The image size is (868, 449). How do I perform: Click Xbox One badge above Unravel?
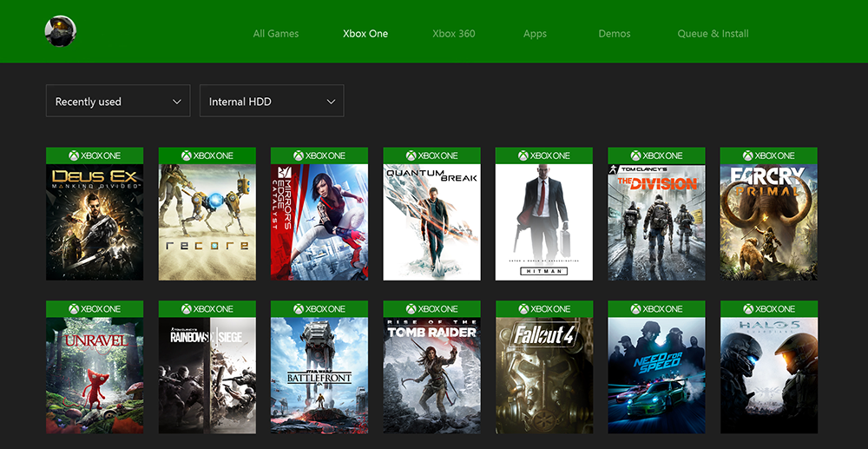click(95, 309)
